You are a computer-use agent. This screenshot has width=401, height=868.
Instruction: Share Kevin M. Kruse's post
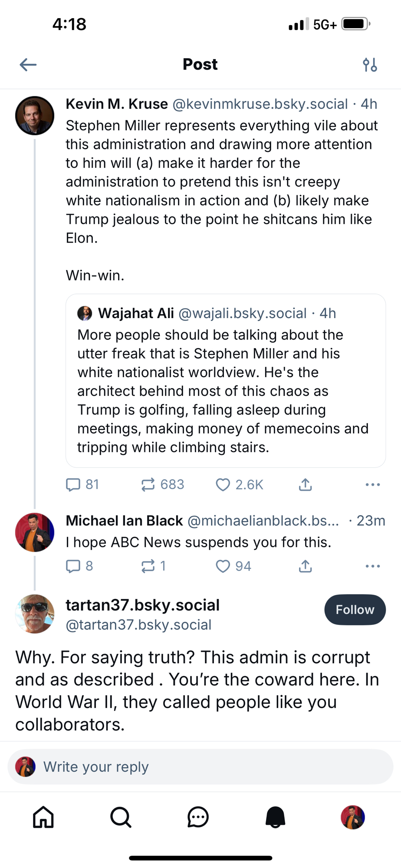tap(305, 484)
